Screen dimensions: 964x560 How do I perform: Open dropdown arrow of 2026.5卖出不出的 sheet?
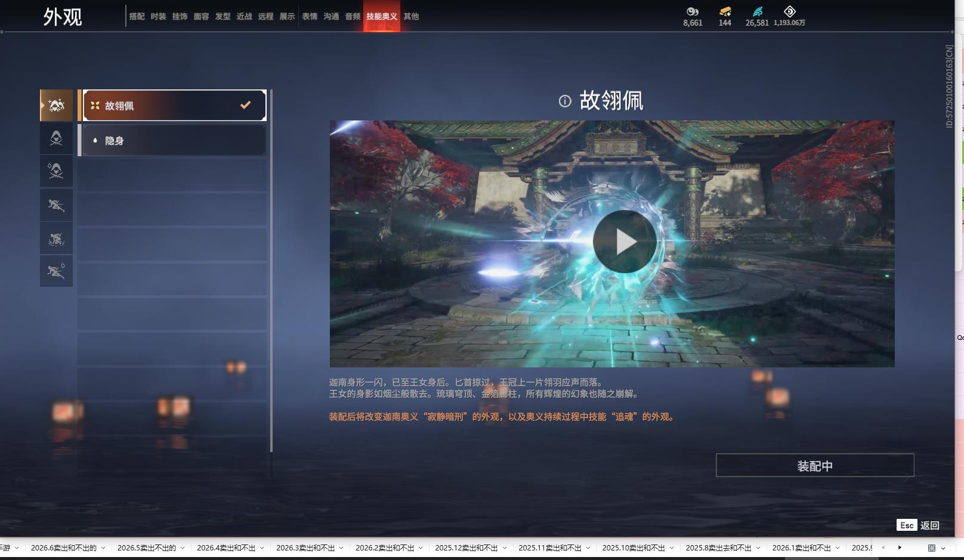coord(183,548)
